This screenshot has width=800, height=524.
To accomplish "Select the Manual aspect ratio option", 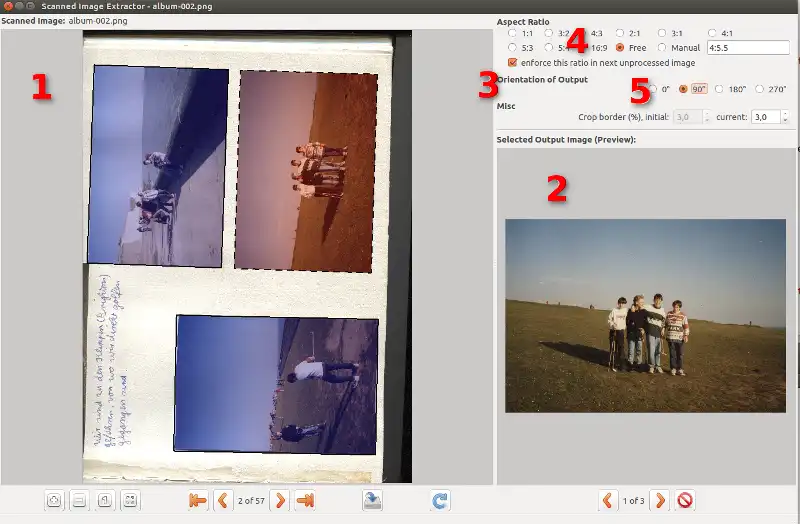I will pyautogui.click(x=662, y=47).
